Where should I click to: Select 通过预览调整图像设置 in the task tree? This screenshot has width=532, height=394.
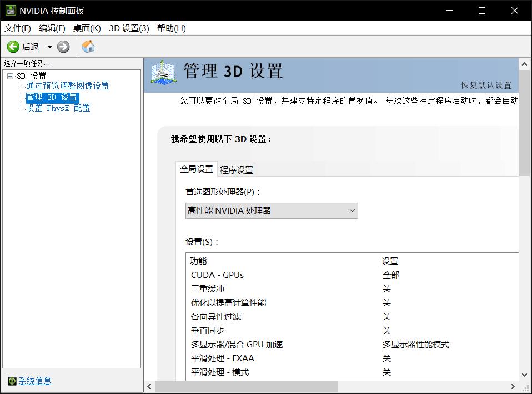(x=67, y=86)
